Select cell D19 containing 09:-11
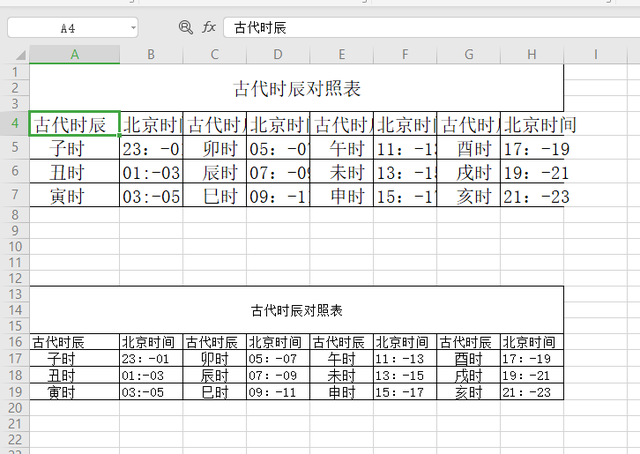 point(278,392)
